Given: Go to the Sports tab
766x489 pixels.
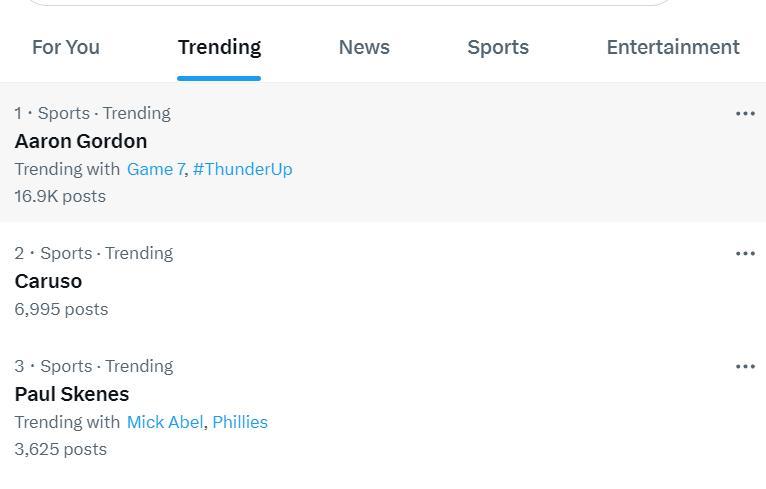Looking at the screenshot, I should (x=498, y=47).
